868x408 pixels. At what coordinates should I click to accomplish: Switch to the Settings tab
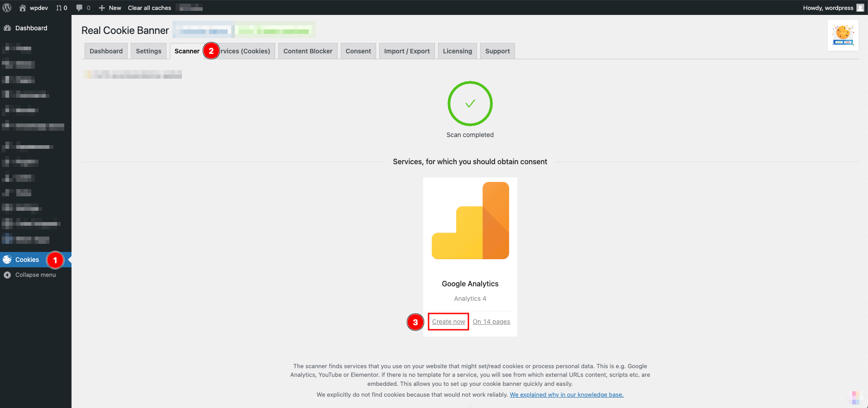pyautogui.click(x=148, y=51)
